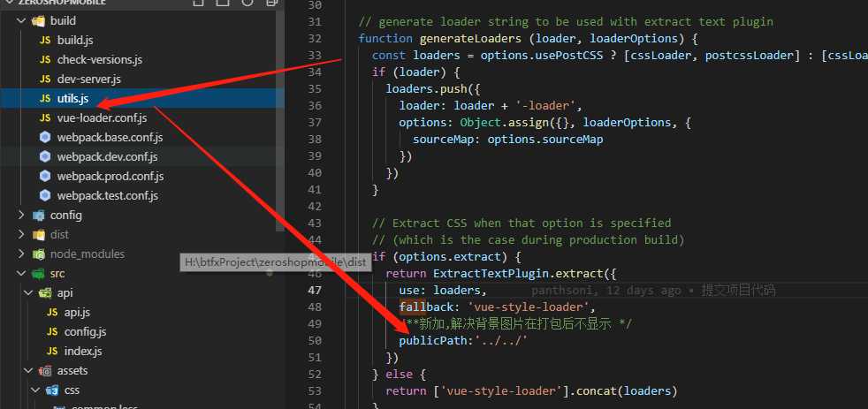Screen dimensions: 868x409
Task: Click the webpack icon of webpack.dev.conf.js
Action: click(x=45, y=156)
